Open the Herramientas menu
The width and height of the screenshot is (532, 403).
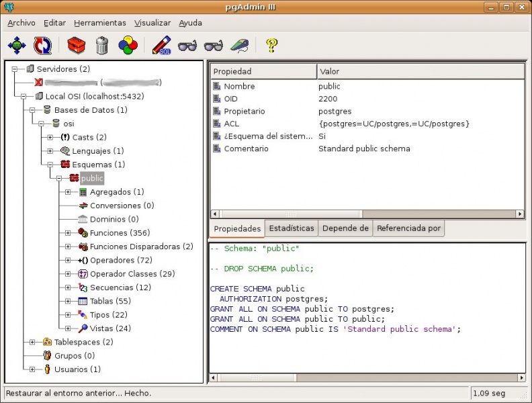point(99,23)
